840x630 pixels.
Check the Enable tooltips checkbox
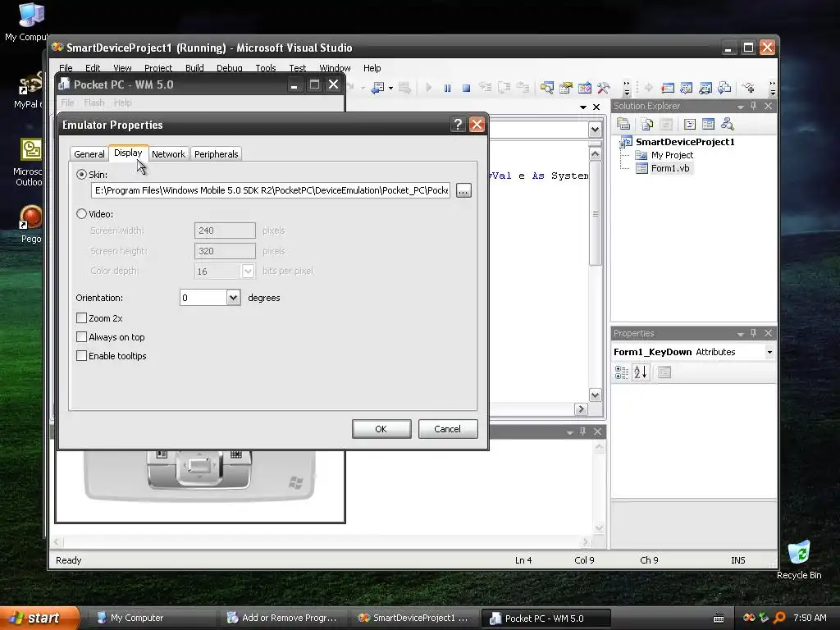[x=81, y=356]
